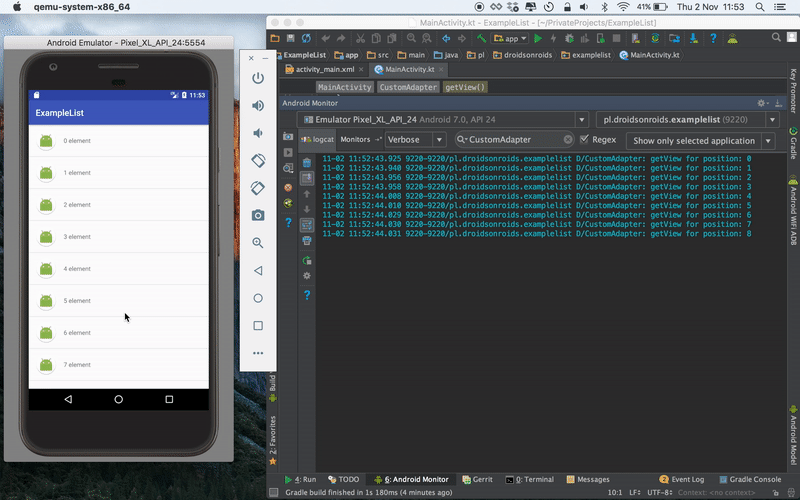
Task: Click the Save All floppy disk icon
Action: coord(290,38)
